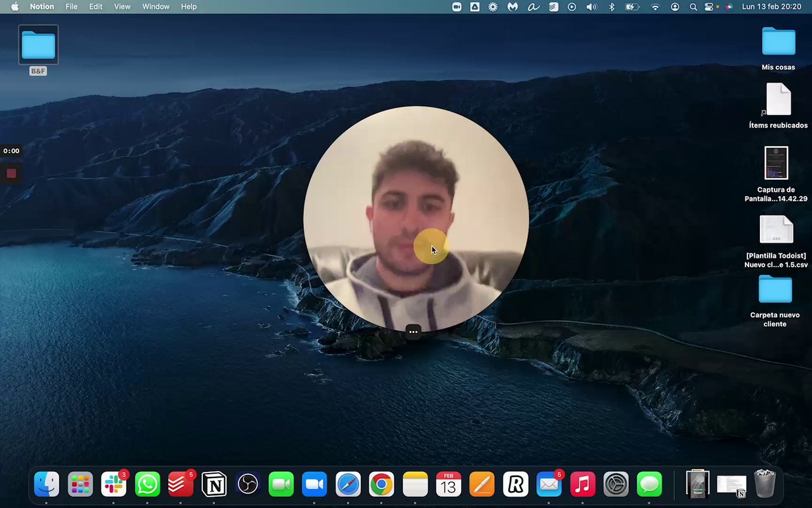The width and height of the screenshot is (812, 508).
Task: Click the sunburst icon in the menu bar
Action: coord(493,6)
